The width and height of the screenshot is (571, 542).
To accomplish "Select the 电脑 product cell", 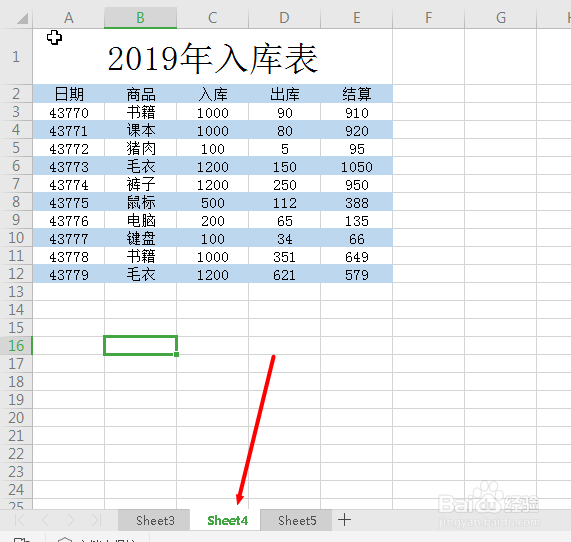I will click(141, 220).
